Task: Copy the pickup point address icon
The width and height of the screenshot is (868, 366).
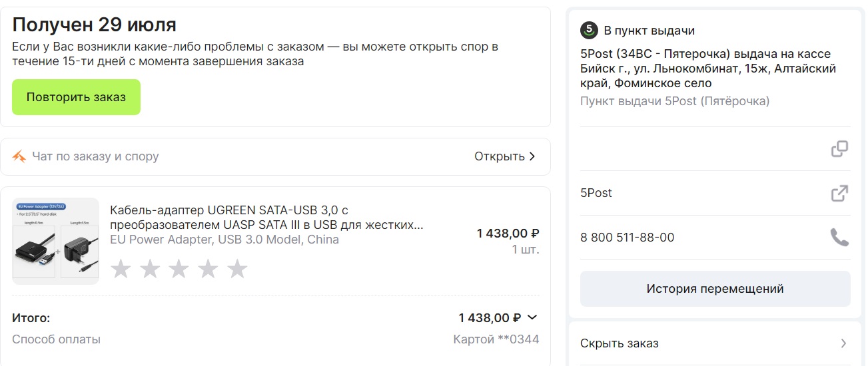Action: (839, 149)
